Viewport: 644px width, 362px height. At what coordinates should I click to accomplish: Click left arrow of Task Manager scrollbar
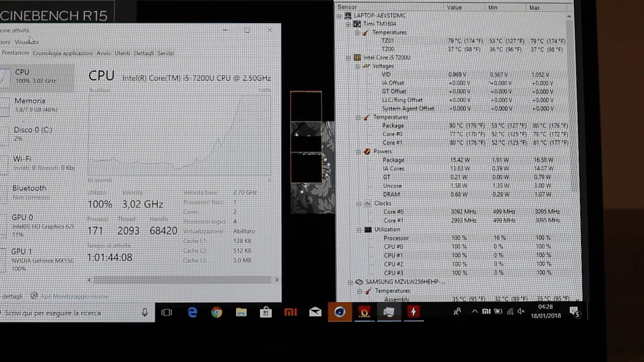[x=89, y=280]
